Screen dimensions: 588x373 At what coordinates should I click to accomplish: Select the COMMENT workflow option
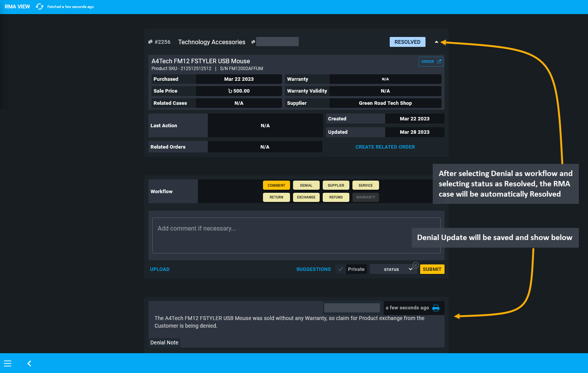pos(276,185)
